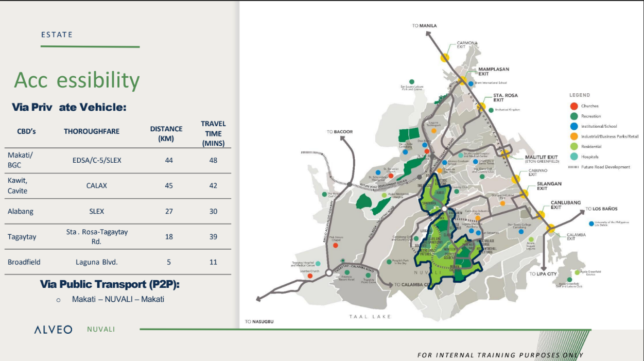Click the 'TO NASUGBU' map label

[259, 322]
